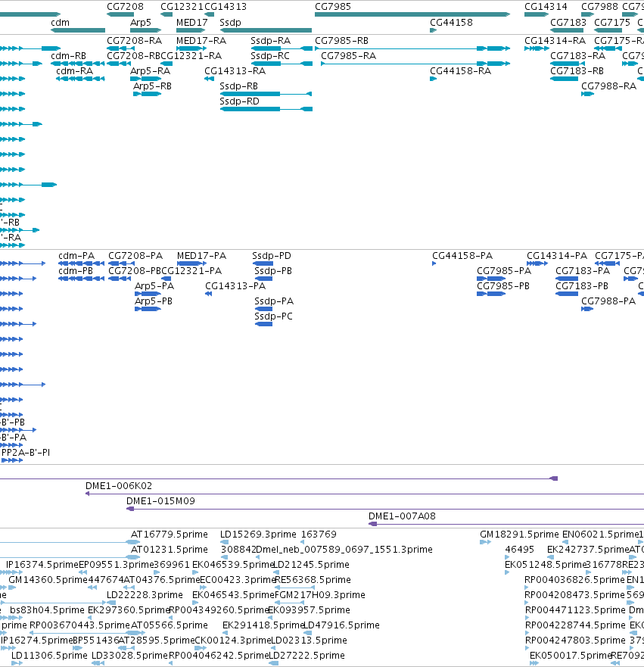Click the CG7183 gene label

[x=568, y=23]
